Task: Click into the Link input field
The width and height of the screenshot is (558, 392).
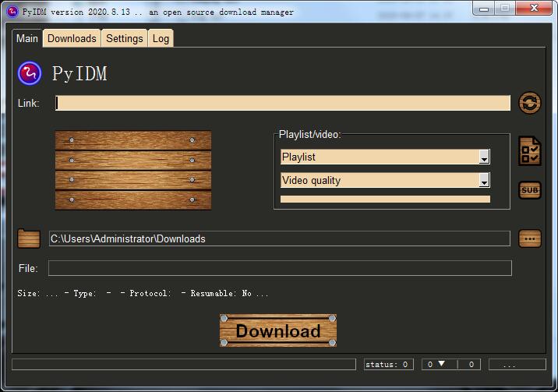Action: (283, 103)
